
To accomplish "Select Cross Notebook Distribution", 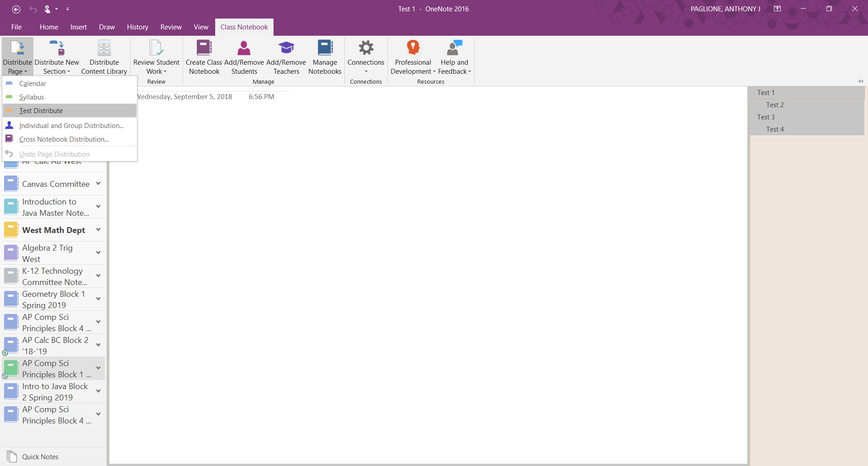I will point(70,139).
